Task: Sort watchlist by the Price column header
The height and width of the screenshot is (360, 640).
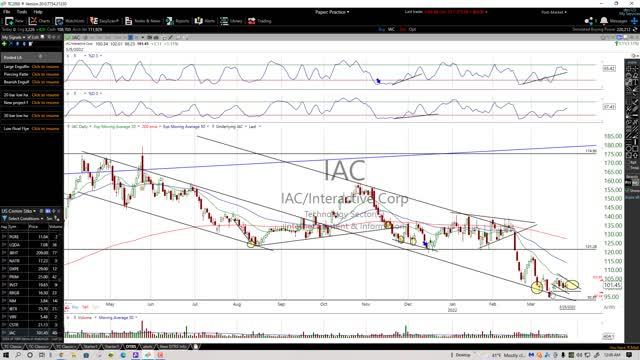Action: [x=33, y=227]
